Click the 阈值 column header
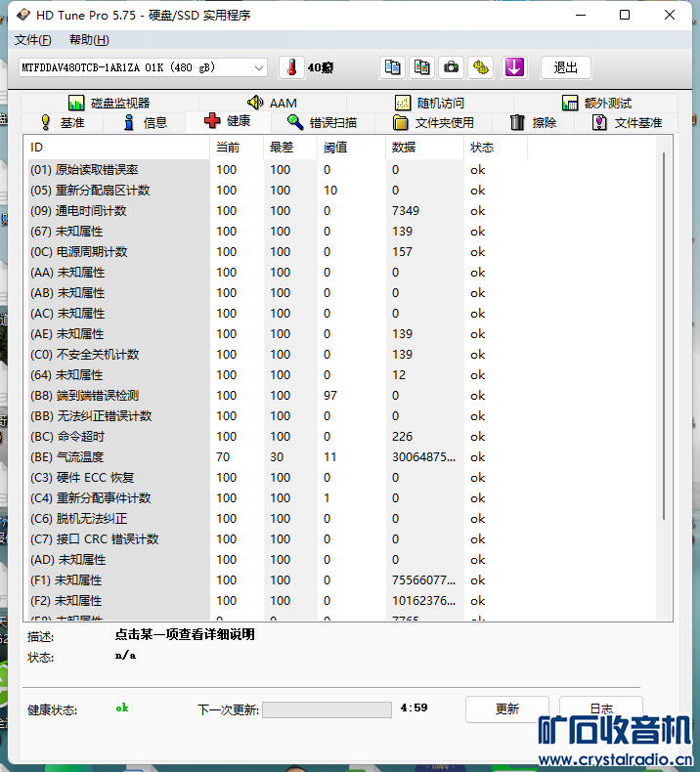The height and width of the screenshot is (772, 700). pos(352,148)
